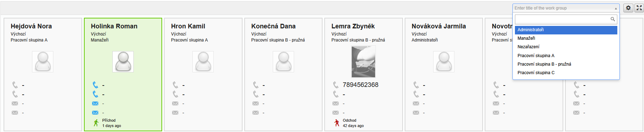
Task: Choose Manažeři in the work group list
Action: pos(566,38)
